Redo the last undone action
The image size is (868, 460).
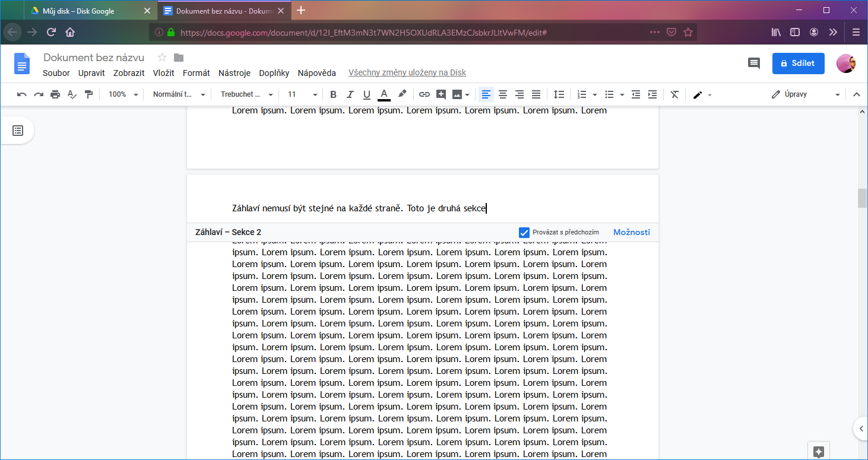[x=39, y=94]
